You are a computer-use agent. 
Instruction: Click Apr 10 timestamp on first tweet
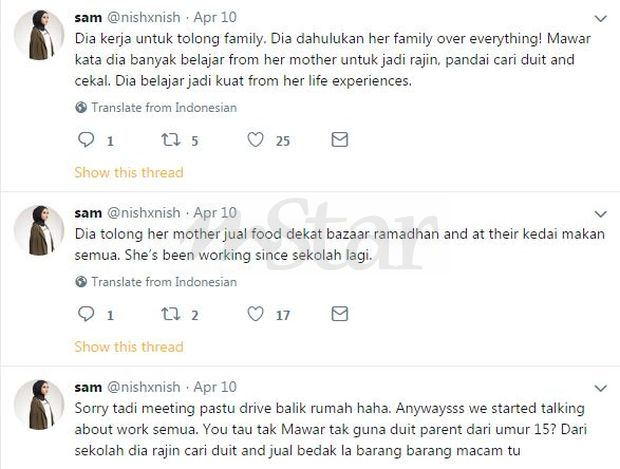click(x=215, y=18)
